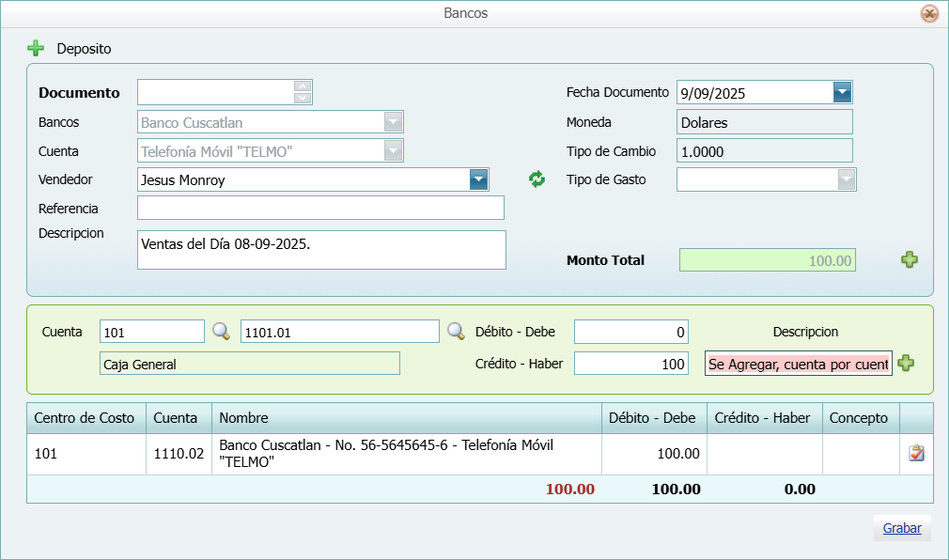
Task: Click the plus icon next to Monto Total
Action: (910, 260)
